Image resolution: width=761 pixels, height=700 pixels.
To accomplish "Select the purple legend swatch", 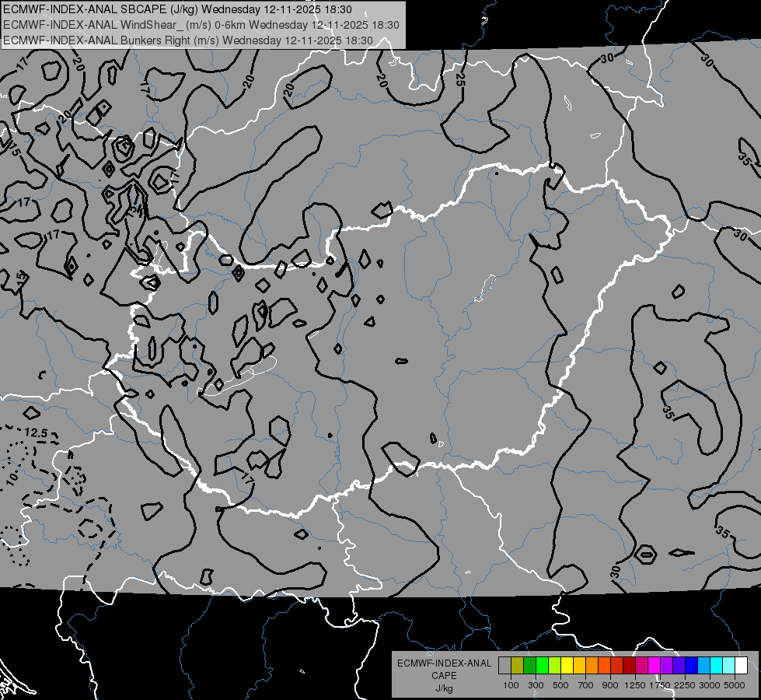I will click(667, 665).
